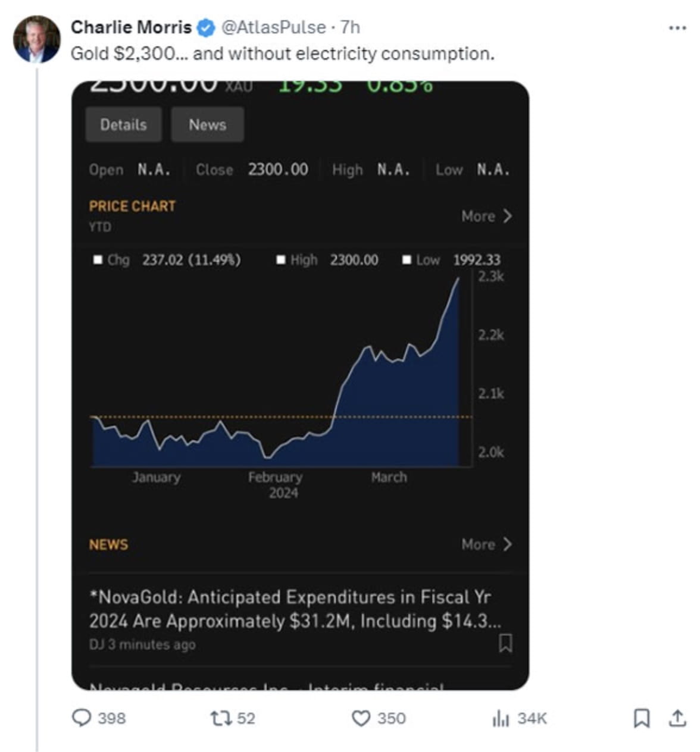Toggle the Chg legend marker

96,259
